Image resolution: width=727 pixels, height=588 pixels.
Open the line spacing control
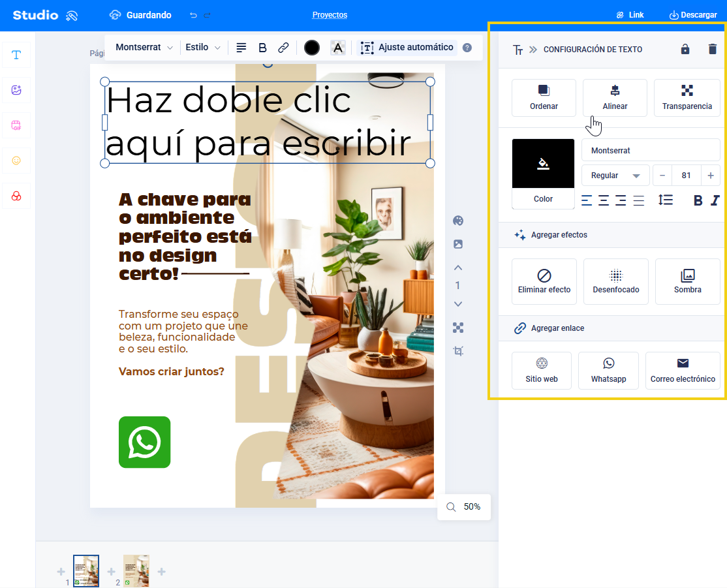click(x=666, y=200)
